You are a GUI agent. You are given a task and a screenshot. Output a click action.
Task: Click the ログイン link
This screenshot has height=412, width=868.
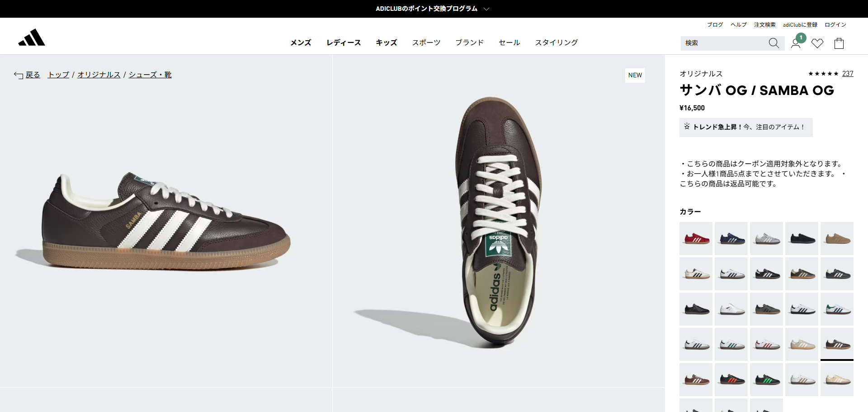tap(835, 25)
